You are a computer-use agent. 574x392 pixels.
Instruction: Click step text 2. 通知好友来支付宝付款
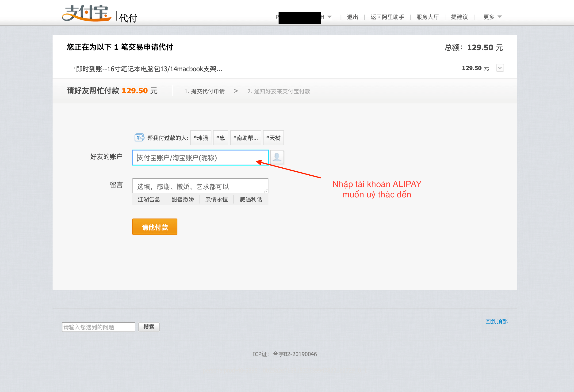coord(279,91)
